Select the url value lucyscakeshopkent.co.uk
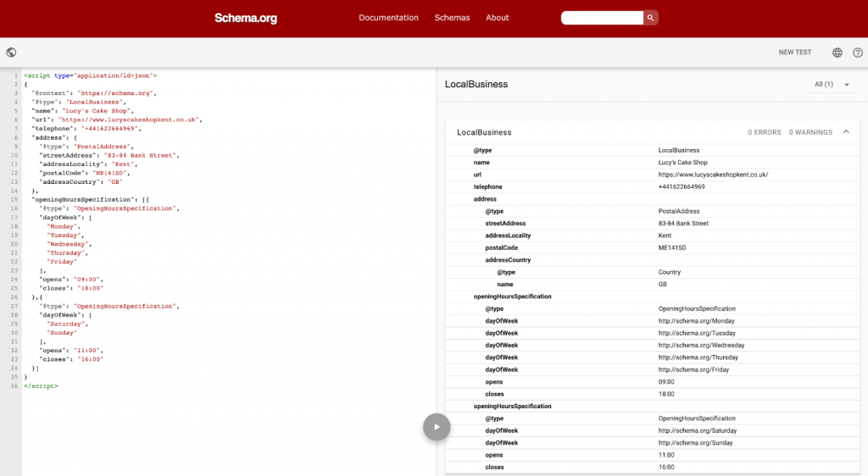 [x=713, y=174]
